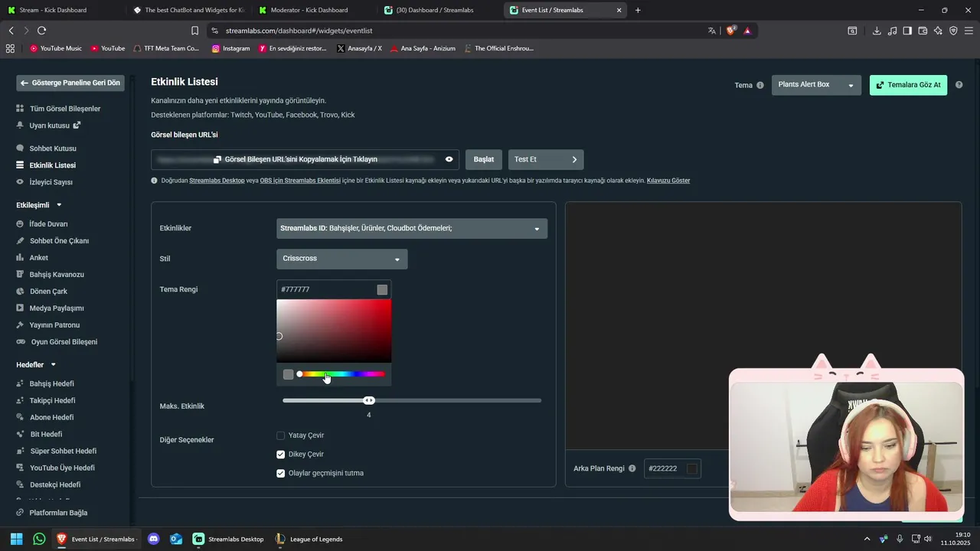980x551 pixels.
Task: Select Etkinlik Listesi in sidebar
Action: coord(52,165)
